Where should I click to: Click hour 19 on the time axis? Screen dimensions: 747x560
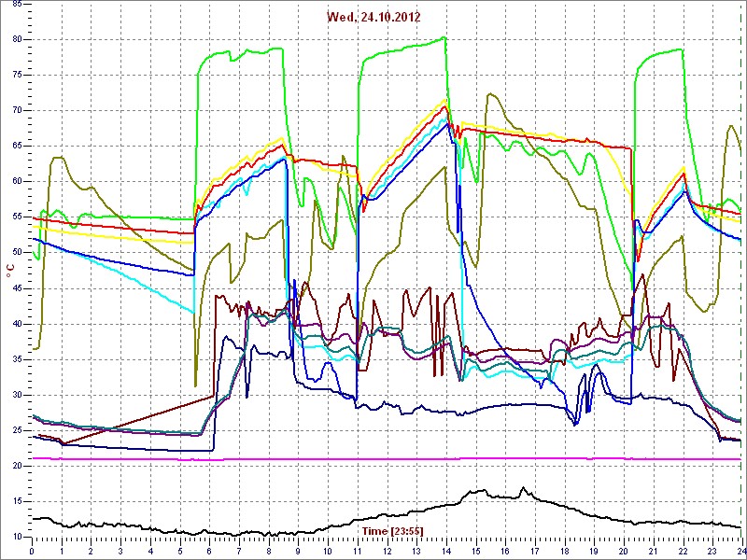click(593, 552)
